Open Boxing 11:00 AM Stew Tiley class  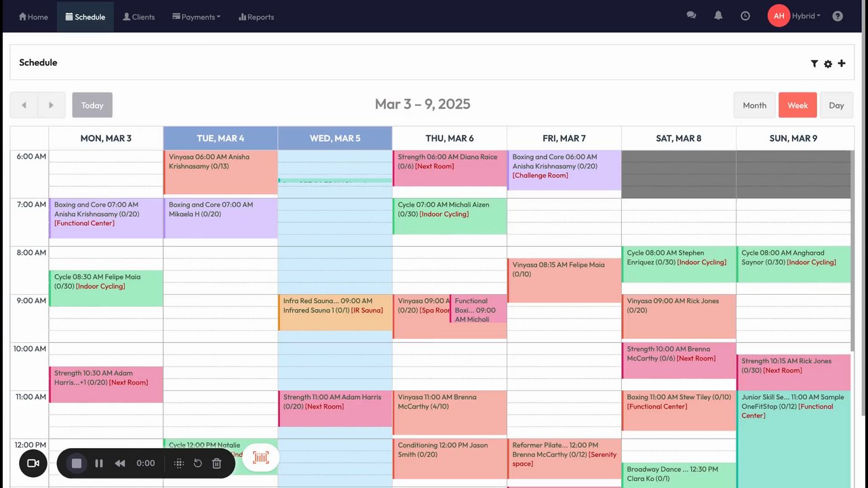[679, 411]
